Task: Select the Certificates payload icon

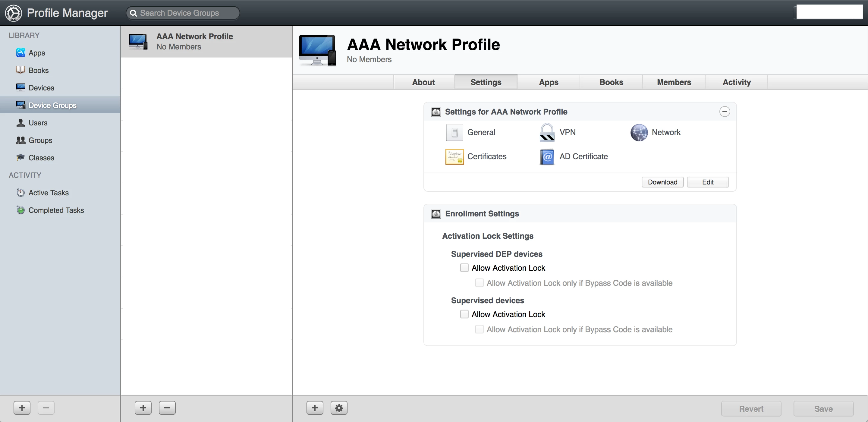Action: (x=454, y=157)
